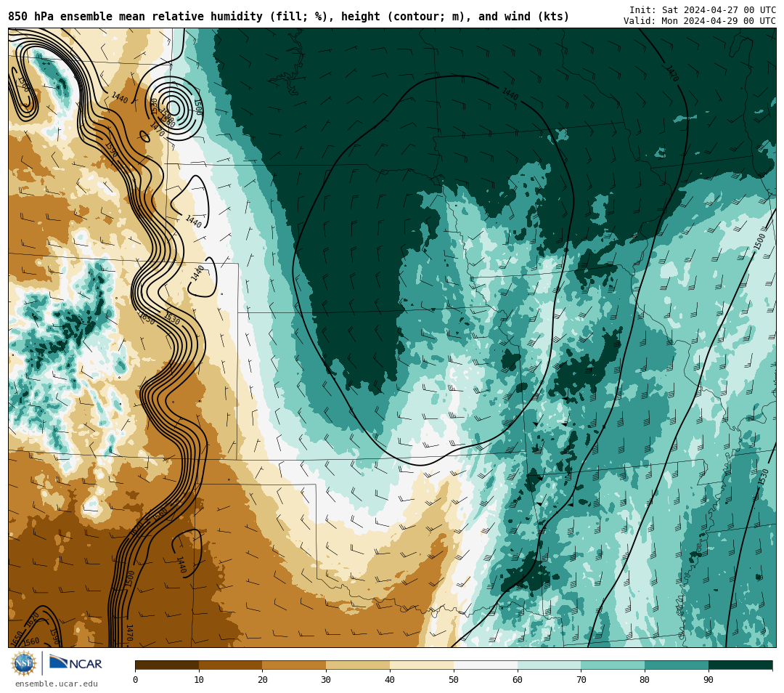Select the 90-100% dark green colorbar swatch
Image resolution: width=784 pixels, height=693 pixels.
click(x=740, y=665)
